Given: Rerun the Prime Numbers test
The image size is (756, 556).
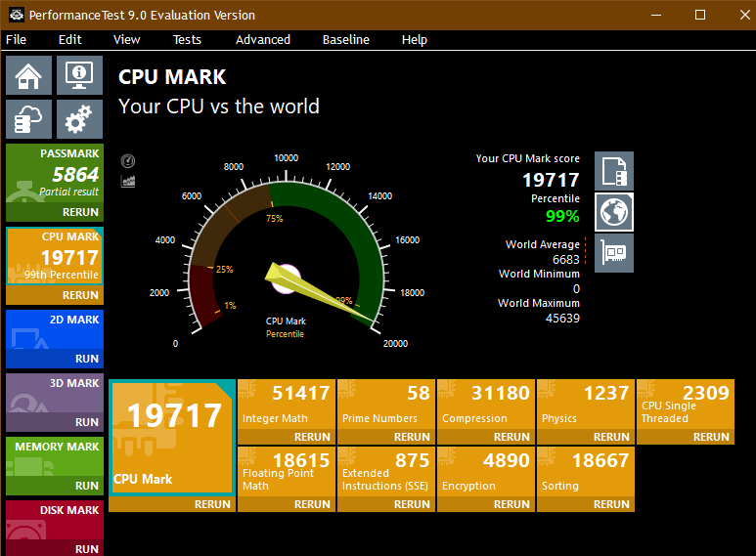Looking at the screenshot, I should coord(386,437).
